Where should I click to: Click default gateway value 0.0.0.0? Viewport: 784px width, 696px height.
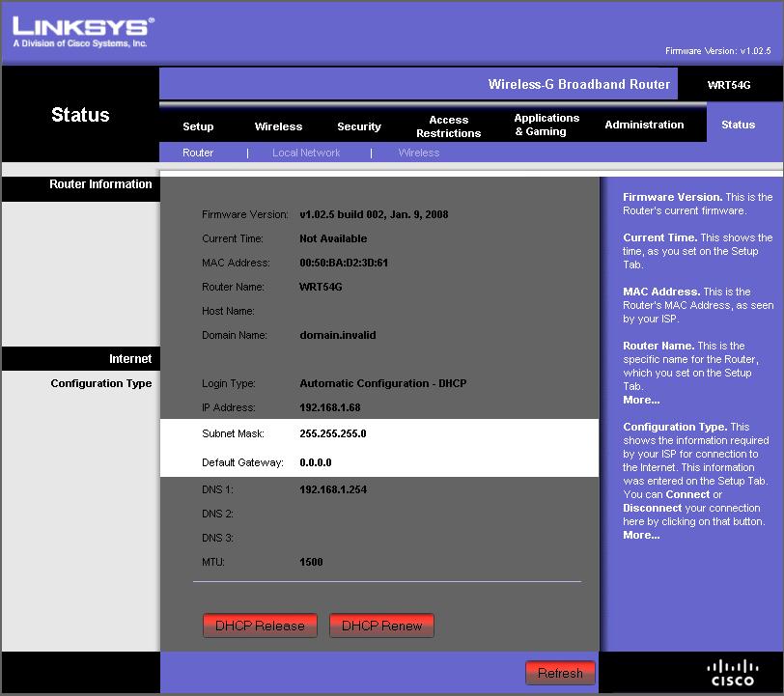[x=316, y=462]
